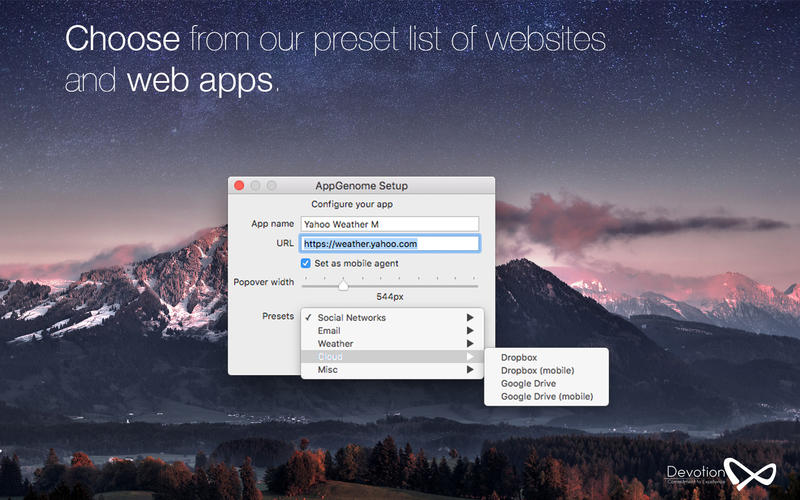
Task: Select Weather preset category
Action: coord(392,343)
